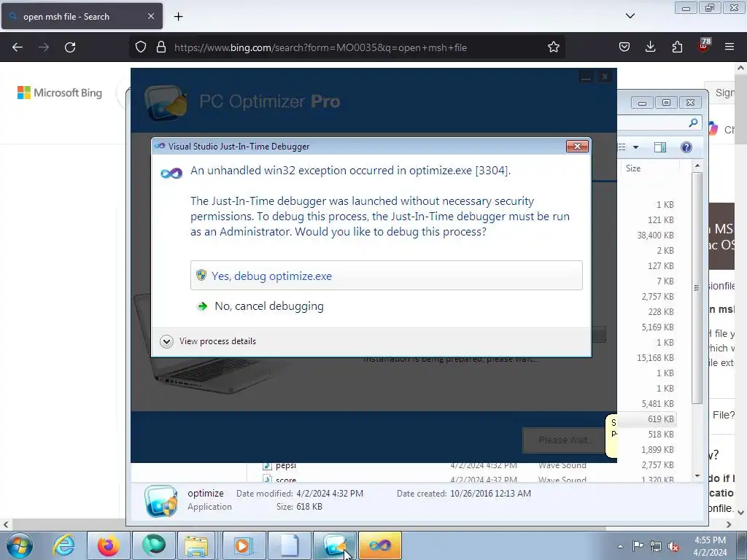Open the uBlock extension with badge 78
Viewport: 747px width, 560px height.
(x=704, y=45)
